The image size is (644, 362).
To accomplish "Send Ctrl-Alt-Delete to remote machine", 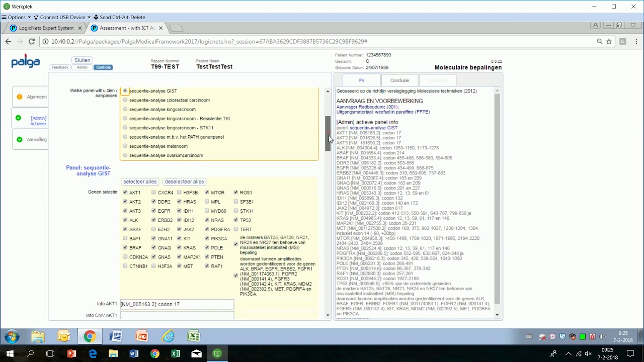I will pyautogui.click(x=120, y=17).
